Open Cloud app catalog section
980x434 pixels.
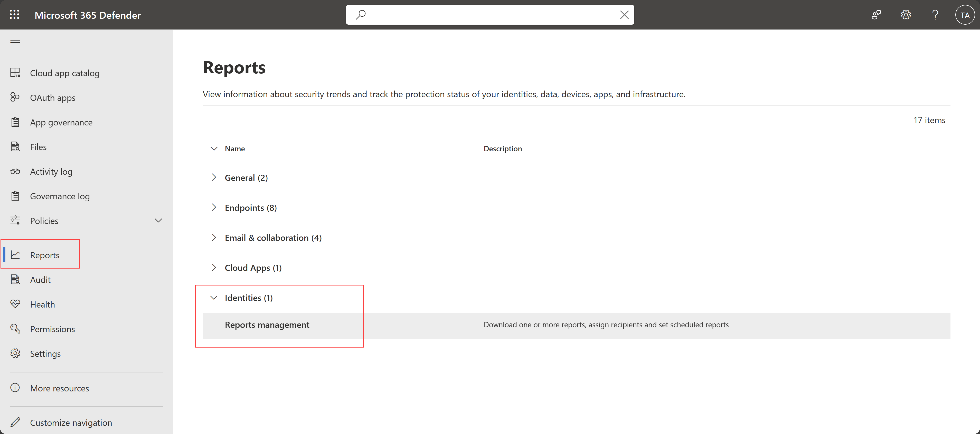pos(65,72)
